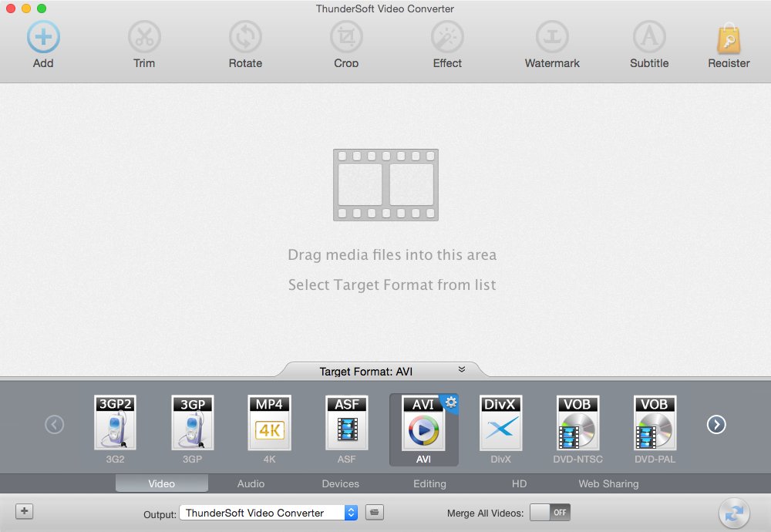Switch to the Devices tab

pos(340,483)
